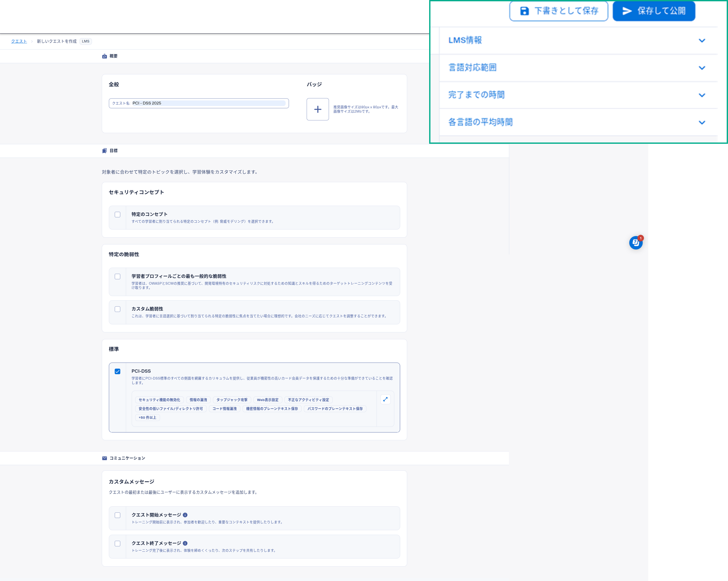The image size is (728, 581).
Task: Click info icon beside クエスト開始メッセージ
Action: pyautogui.click(x=185, y=515)
